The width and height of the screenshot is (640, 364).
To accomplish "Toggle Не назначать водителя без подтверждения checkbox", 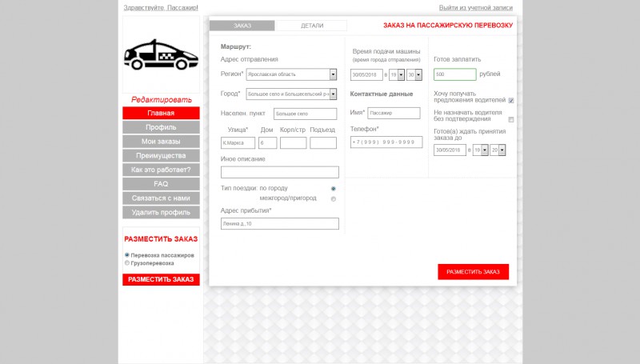I will tap(511, 119).
